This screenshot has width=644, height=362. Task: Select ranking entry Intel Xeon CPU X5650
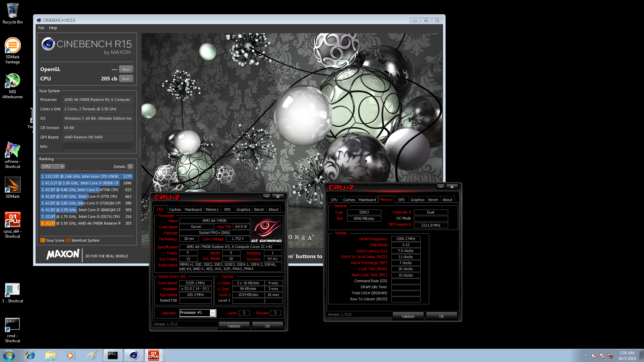(87, 176)
